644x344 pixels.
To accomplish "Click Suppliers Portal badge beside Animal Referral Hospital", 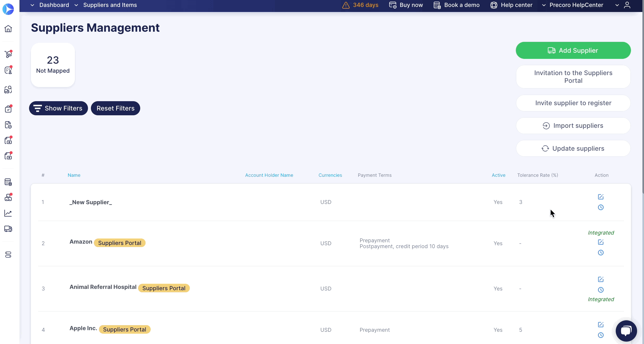I will point(164,288).
